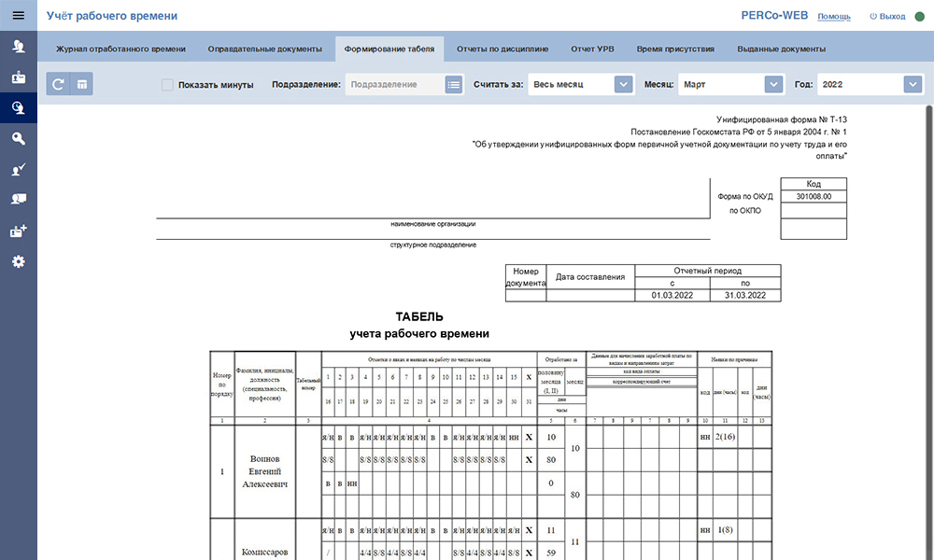The width and height of the screenshot is (934, 560).
Task: Open the department list selector icon
Action: (453, 85)
